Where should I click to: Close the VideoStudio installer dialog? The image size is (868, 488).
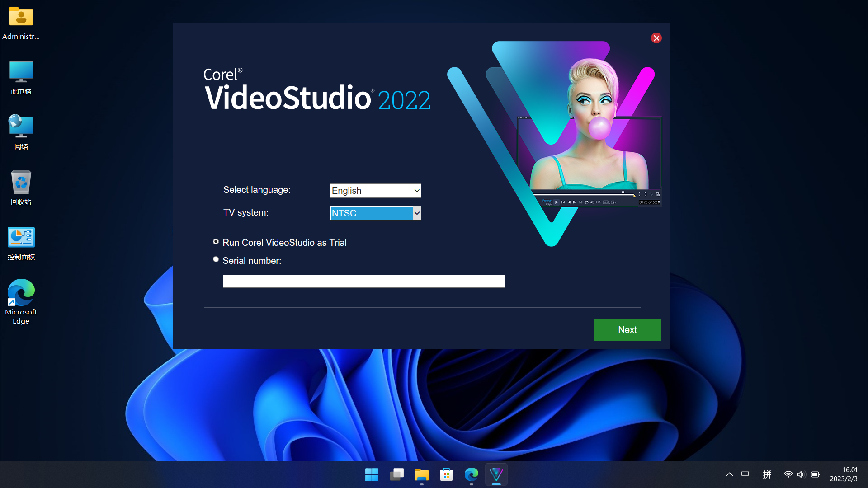click(656, 38)
